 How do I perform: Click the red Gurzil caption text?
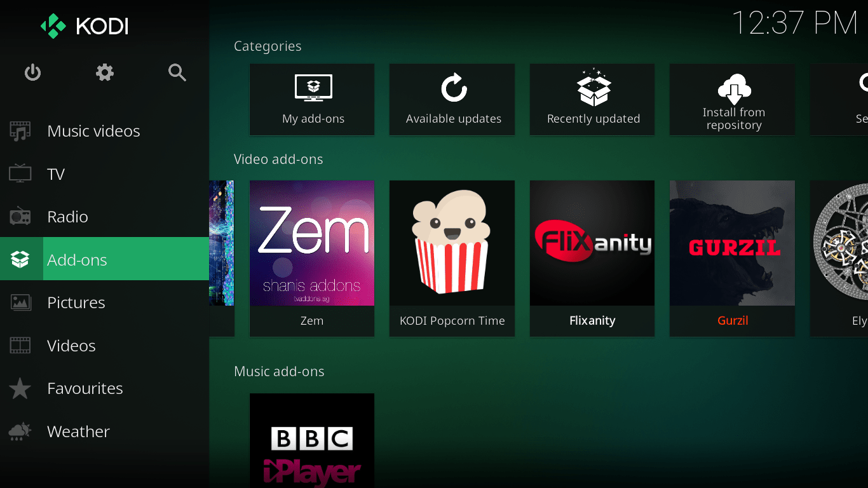click(x=733, y=321)
